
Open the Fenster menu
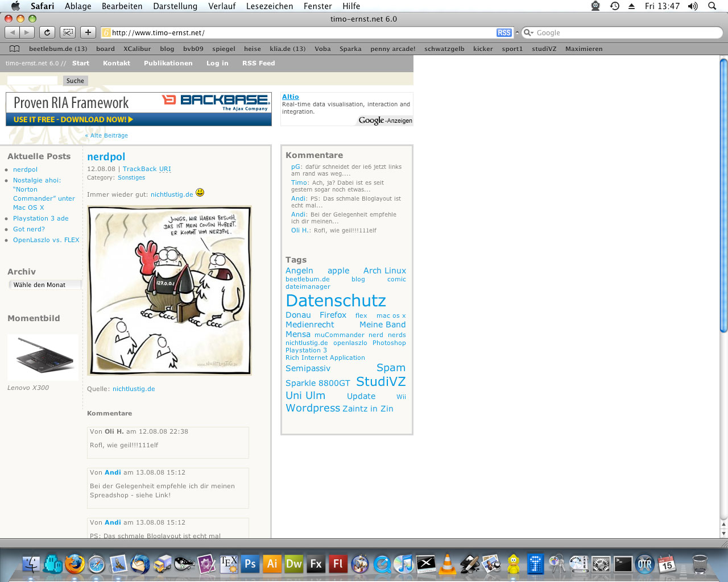pos(318,6)
